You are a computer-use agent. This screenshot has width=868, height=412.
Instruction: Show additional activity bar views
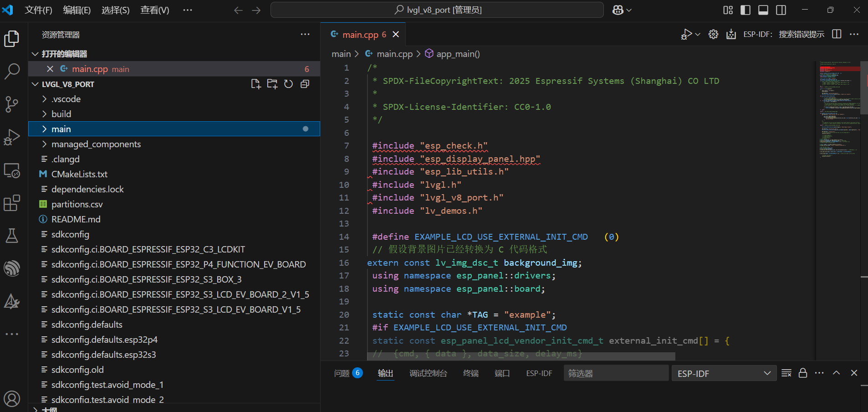[x=12, y=334]
